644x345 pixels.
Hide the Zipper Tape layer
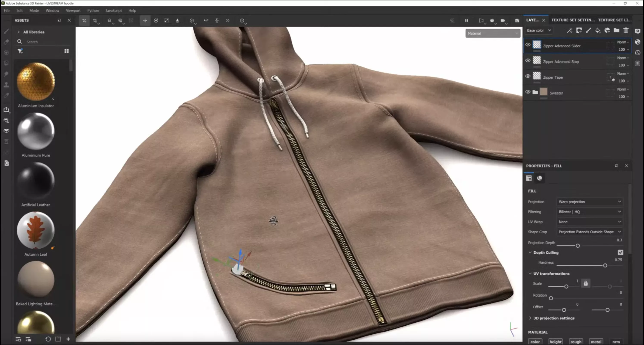(x=528, y=76)
